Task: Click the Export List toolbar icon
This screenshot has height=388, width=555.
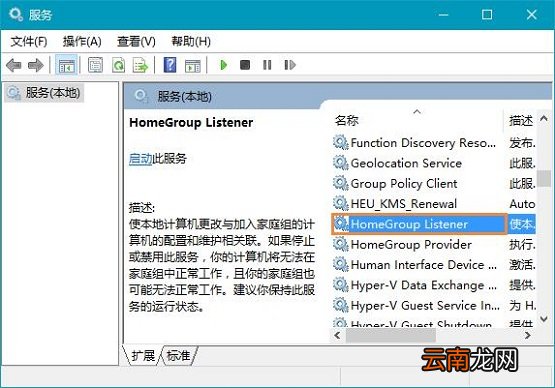Action: tap(140, 65)
